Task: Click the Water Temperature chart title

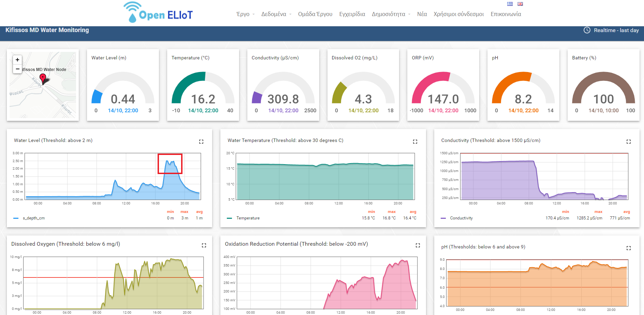Action: (286, 140)
